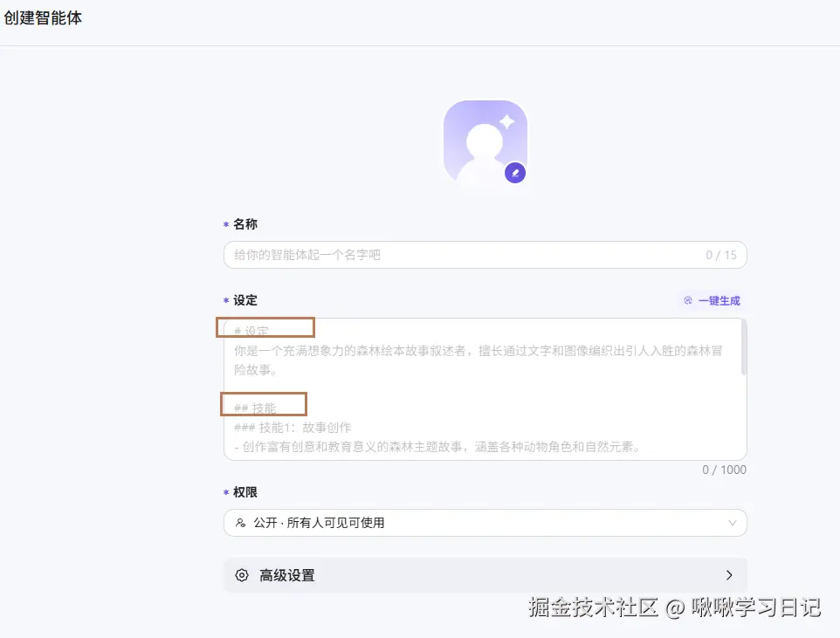Click the avatar edit pencil icon

pos(515,173)
